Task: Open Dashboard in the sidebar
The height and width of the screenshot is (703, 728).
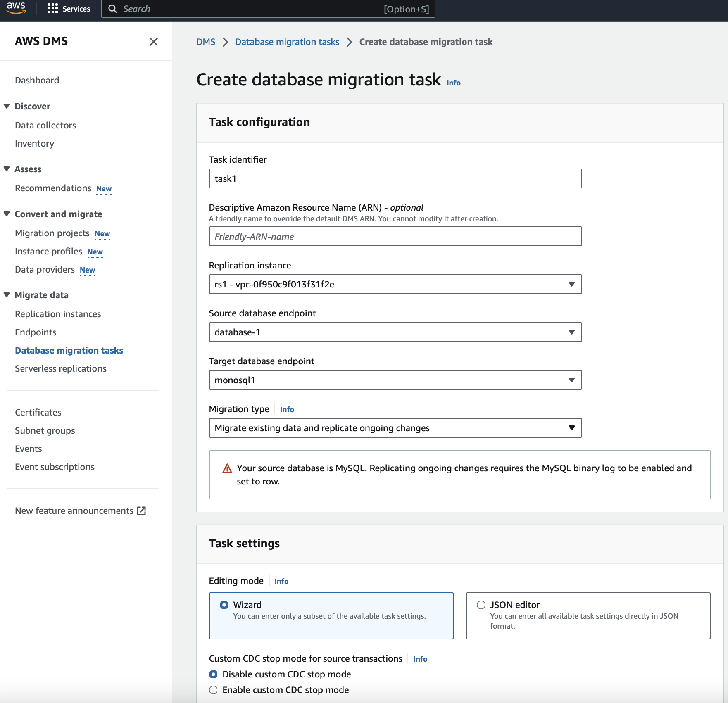Action: [x=37, y=80]
